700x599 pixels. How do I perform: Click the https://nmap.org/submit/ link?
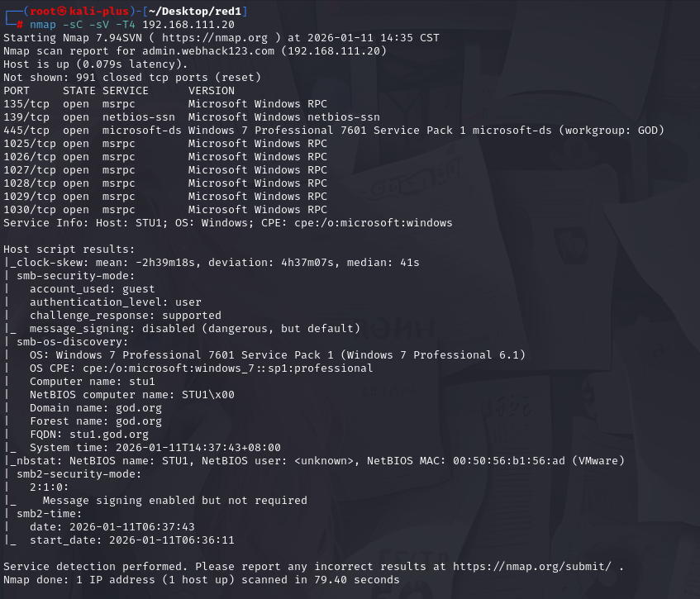point(532,567)
